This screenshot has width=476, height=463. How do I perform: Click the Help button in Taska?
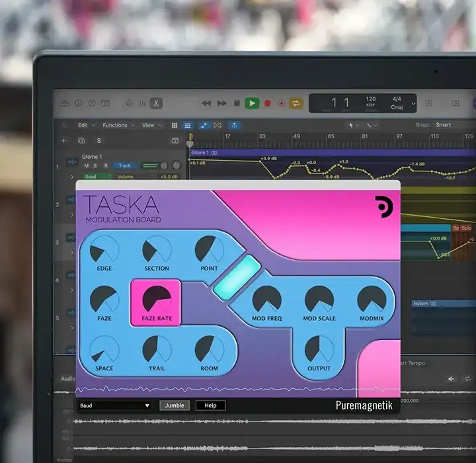(210, 405)
